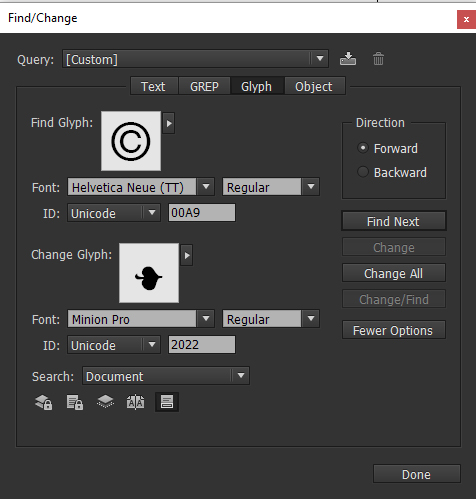476x499 pixels.
Task: Select the Backward direction radio button
Action: [x=363, y=172]
